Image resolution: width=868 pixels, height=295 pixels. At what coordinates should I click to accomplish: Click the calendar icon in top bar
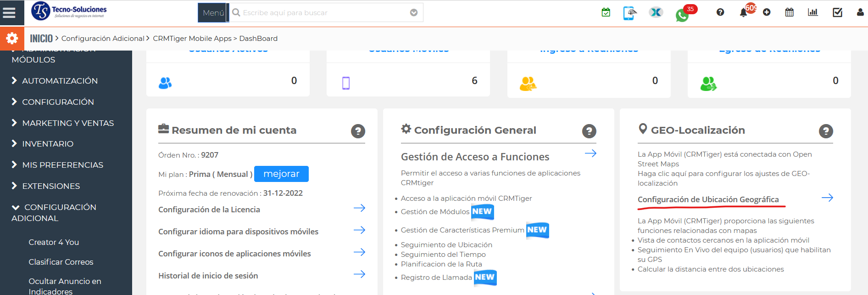pyautogui.click(x=789, y=12)
